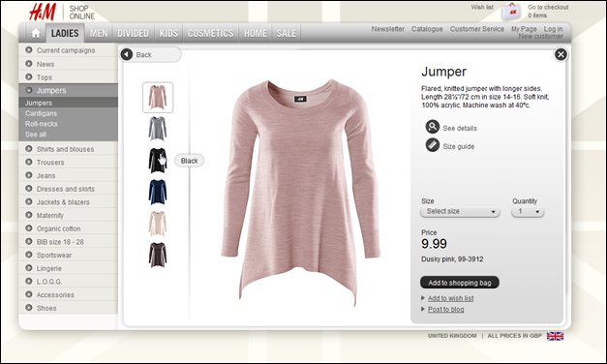This screenshot has width=607, height=364.
Task: Open the Select size dropdown
Action: click(460, 211)
